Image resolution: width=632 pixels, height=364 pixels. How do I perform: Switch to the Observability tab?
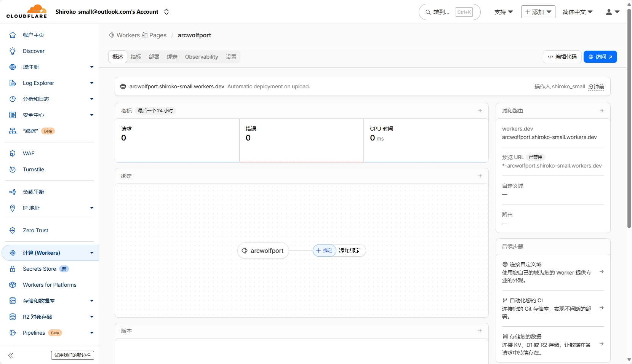202,57
